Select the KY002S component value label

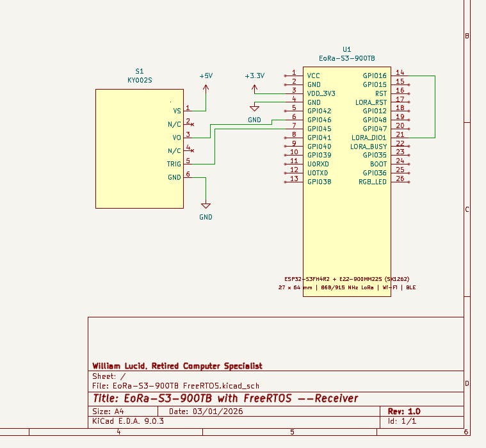click(x=140, y=80)
